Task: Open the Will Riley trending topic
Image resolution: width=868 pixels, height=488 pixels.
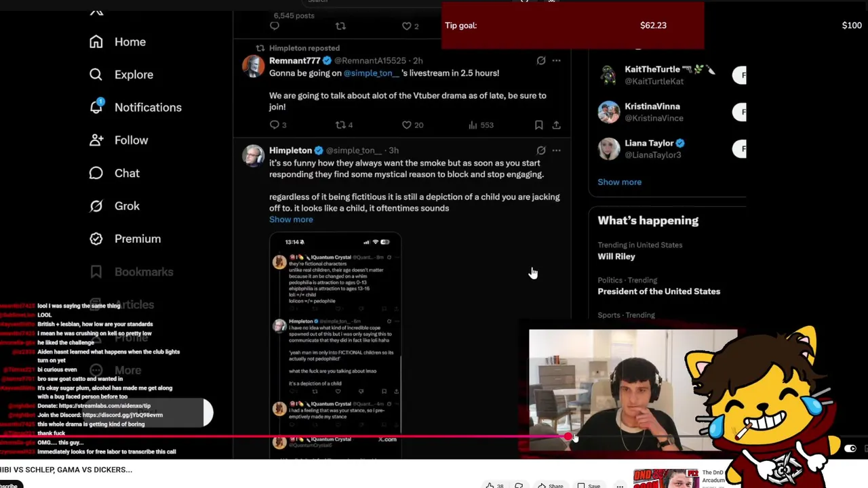Action: pos(616,257)
